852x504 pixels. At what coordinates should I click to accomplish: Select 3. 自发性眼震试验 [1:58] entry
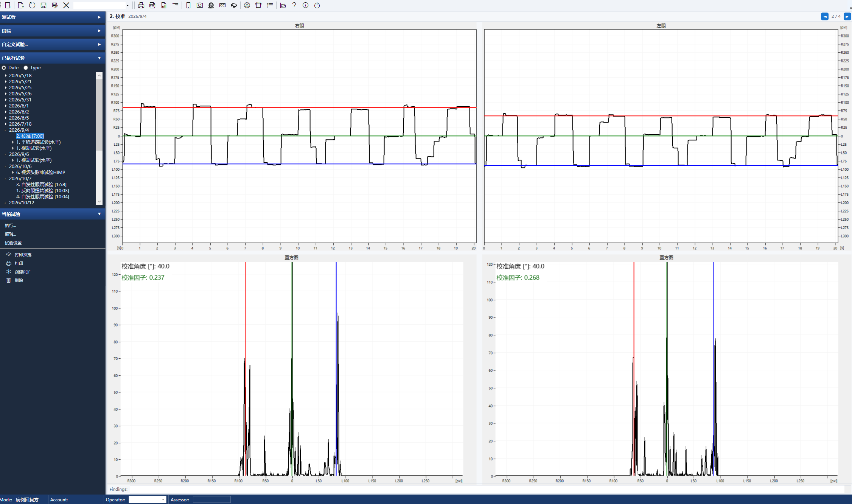(41, 185)
